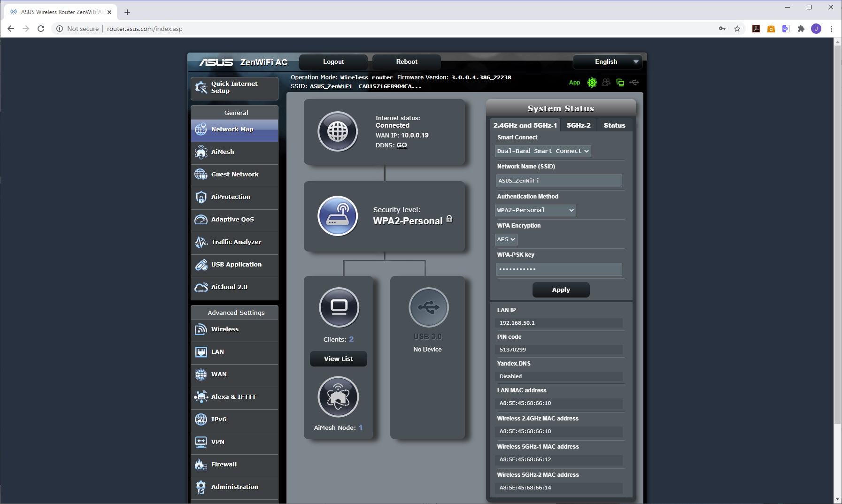Click the guest users status icon
The width and height of the screenshot is (842, 504).
pyautogui.click(x=606, y=83)
